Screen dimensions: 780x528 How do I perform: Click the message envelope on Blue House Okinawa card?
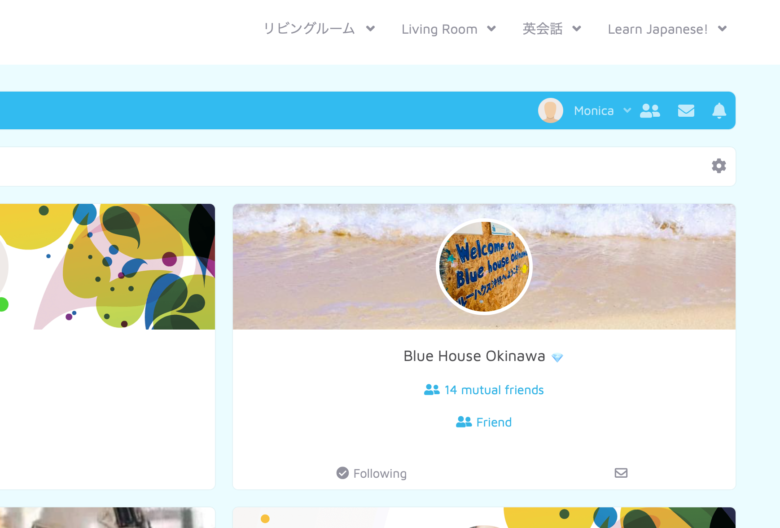click(x=621, y=473)
